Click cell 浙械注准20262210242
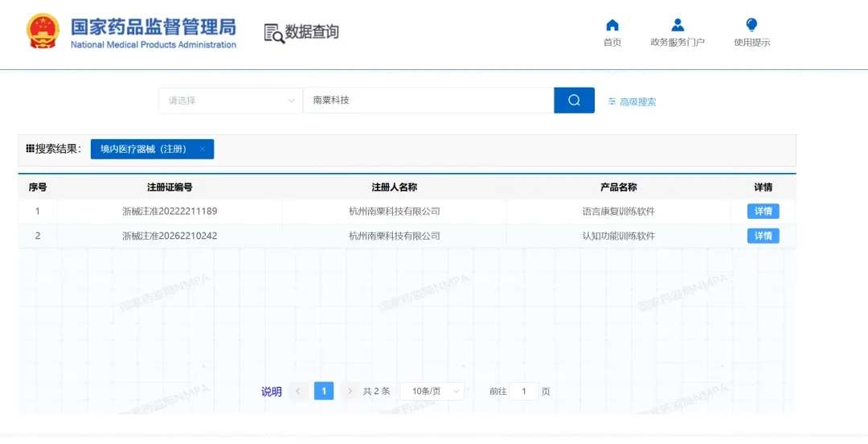The height and width of the screenshot is (444, 868). point(170,236)
